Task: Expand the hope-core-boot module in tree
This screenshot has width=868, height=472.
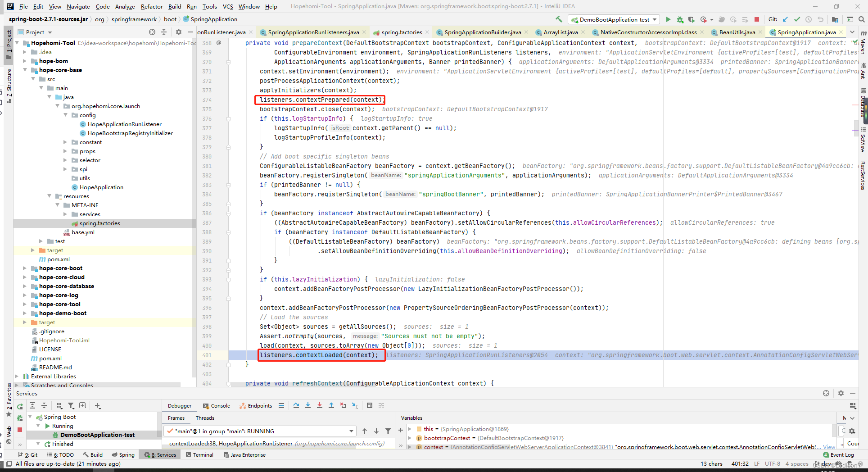Action: (x=25, y=268)
